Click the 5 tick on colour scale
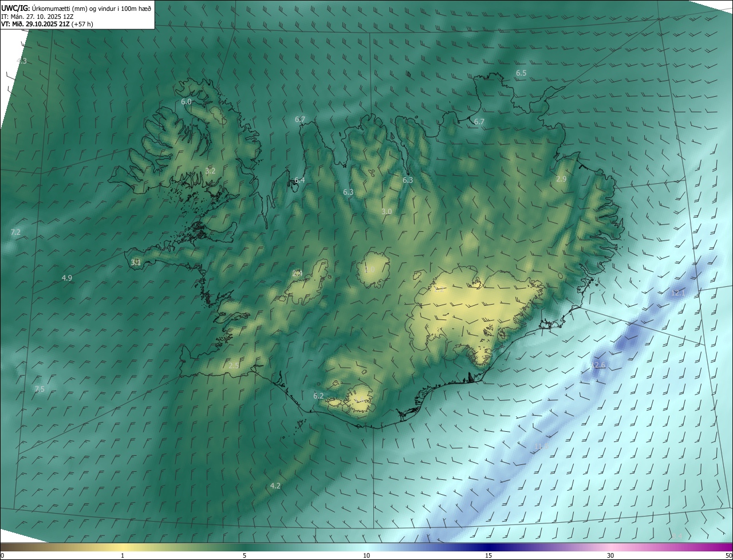Image resolution: width=733 pixels, height=560 pixels. (245, 555)
